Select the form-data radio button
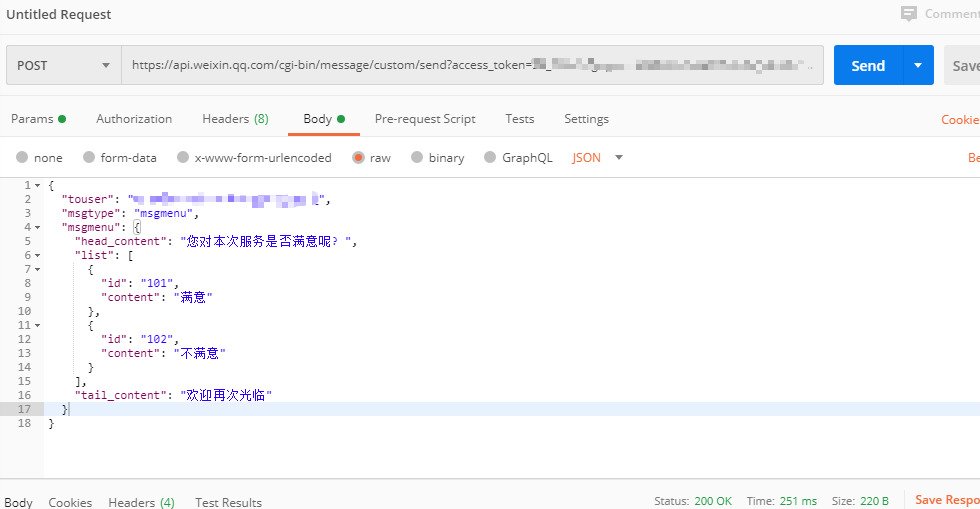 89,157
